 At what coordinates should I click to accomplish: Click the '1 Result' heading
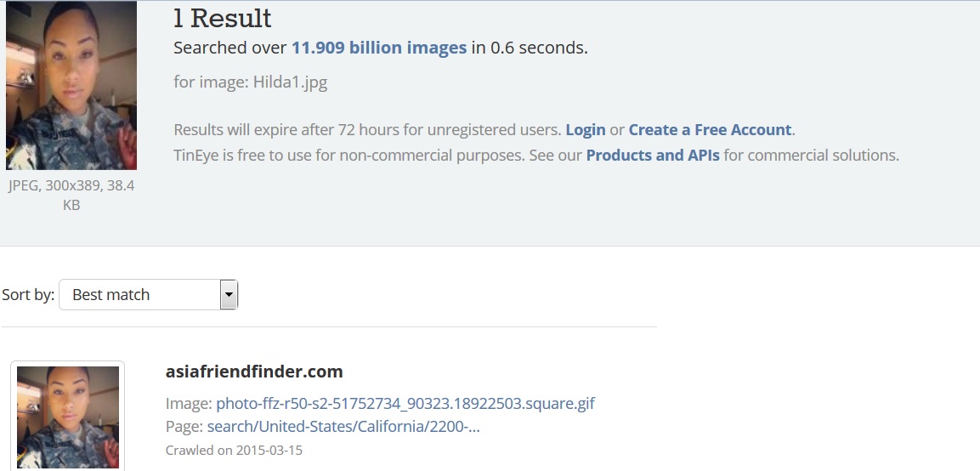223,18
